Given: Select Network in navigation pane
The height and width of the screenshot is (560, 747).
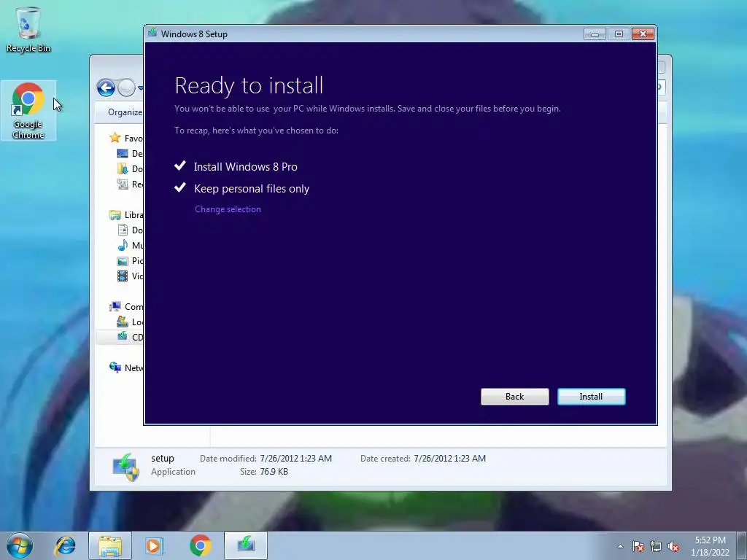Looking at the screenshot, I should (x=126, y=367).
